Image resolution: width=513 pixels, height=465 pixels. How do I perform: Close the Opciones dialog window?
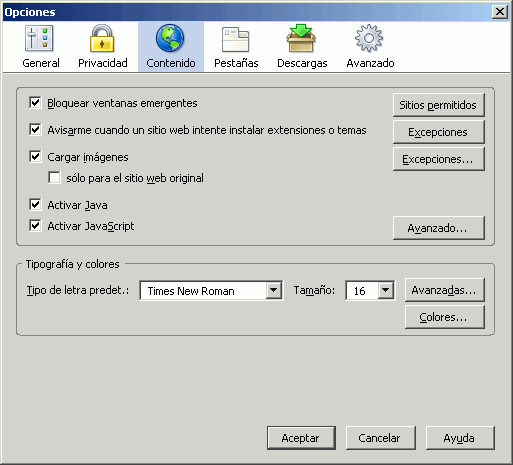coord(500,12)
